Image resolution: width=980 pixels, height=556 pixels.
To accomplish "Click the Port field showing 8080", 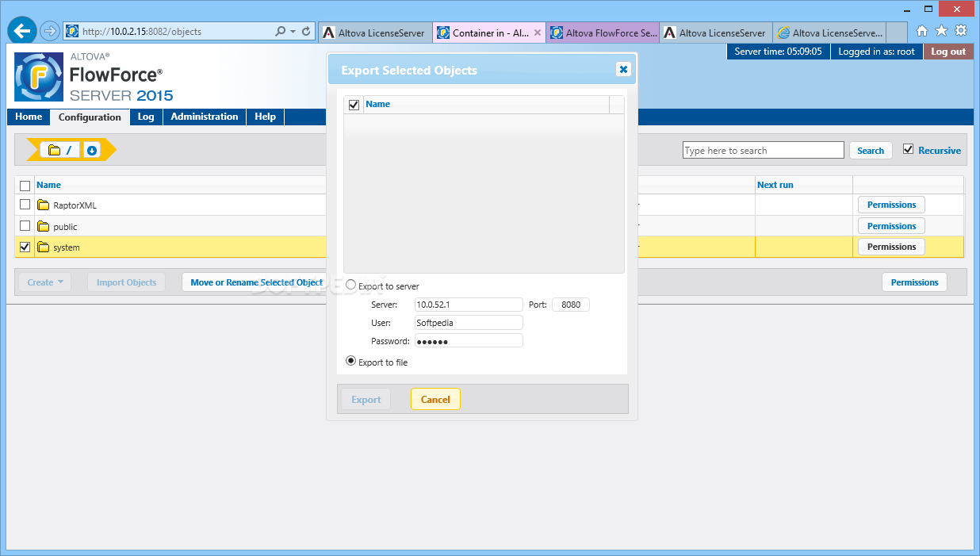I will [570, 305].
